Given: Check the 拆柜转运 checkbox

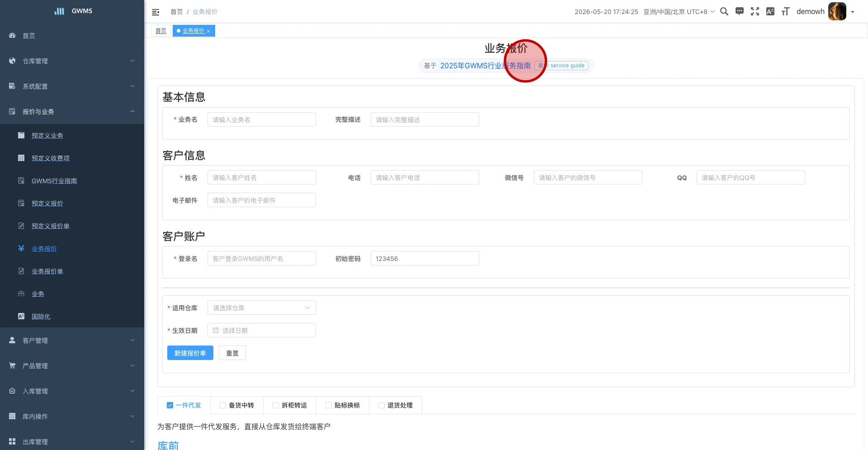Looking at the screenshot, I should coord(276,405).
